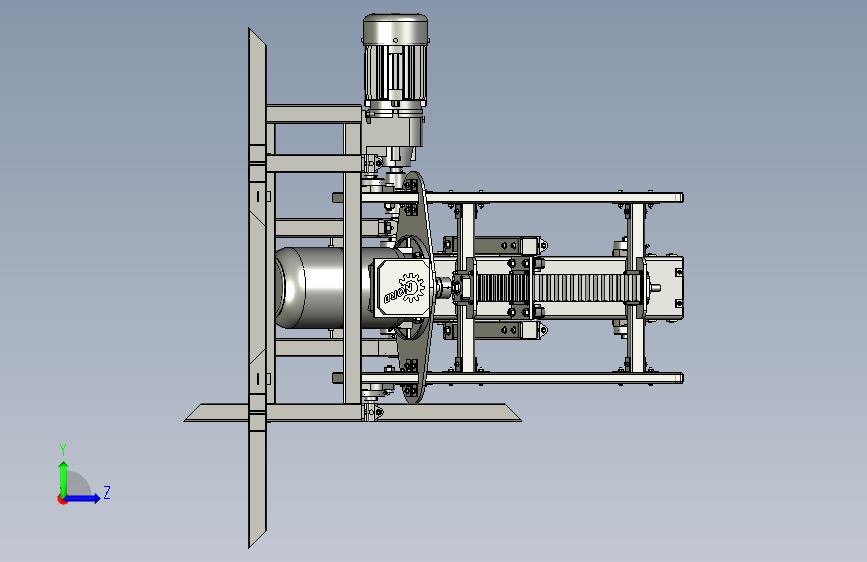Click the Z label of the triad
This screenshot has width=867, height=562.
pos(107,492)
